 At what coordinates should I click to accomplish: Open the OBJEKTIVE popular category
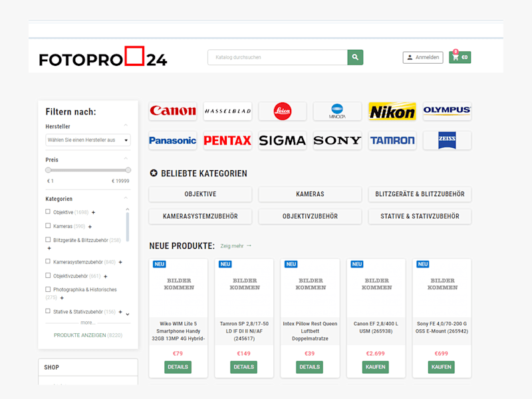click(200, 194)
